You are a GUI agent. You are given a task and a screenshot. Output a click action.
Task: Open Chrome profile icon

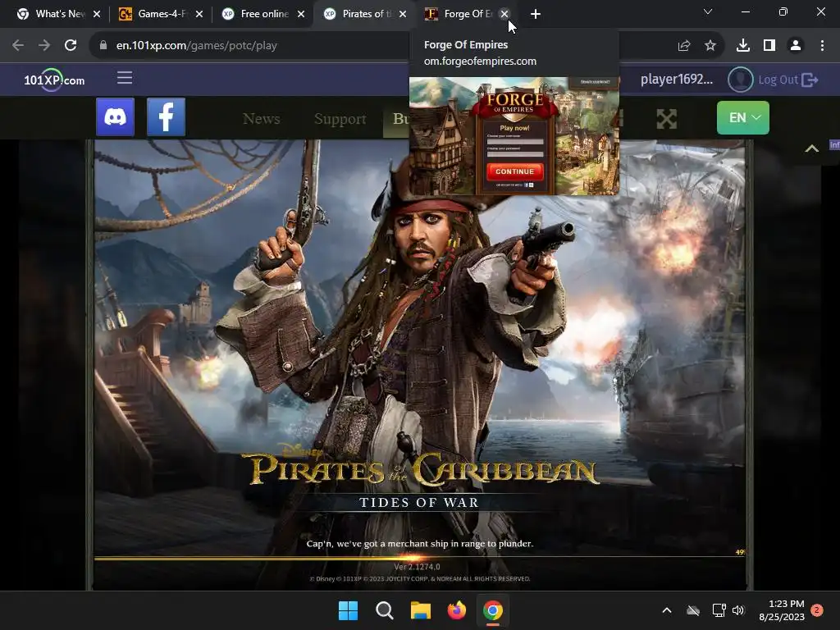click(796, 46)
